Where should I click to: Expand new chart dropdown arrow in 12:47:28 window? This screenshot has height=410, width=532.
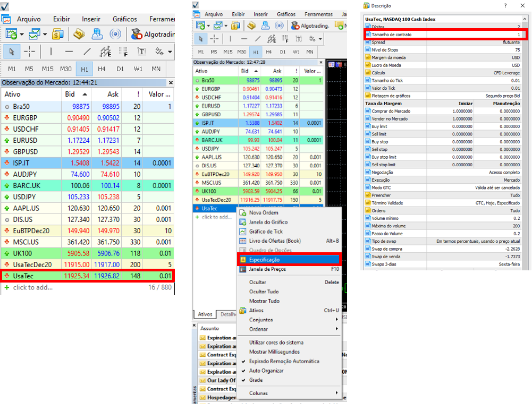click(x=208, y=26)
